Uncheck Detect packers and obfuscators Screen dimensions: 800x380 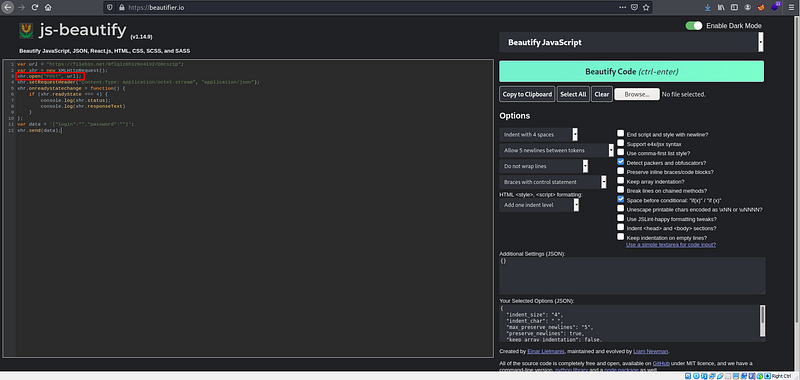620,162
